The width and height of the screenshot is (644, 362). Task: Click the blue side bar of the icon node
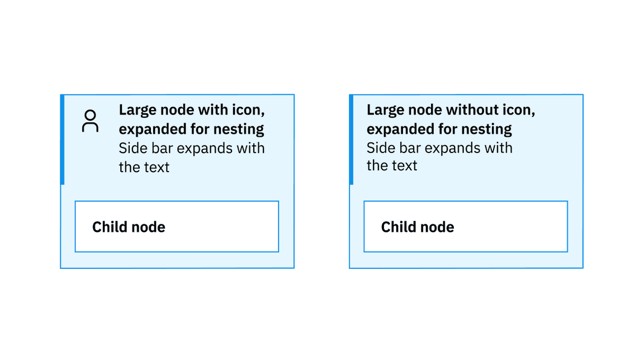pyautogui.click(x=63, y=139)
